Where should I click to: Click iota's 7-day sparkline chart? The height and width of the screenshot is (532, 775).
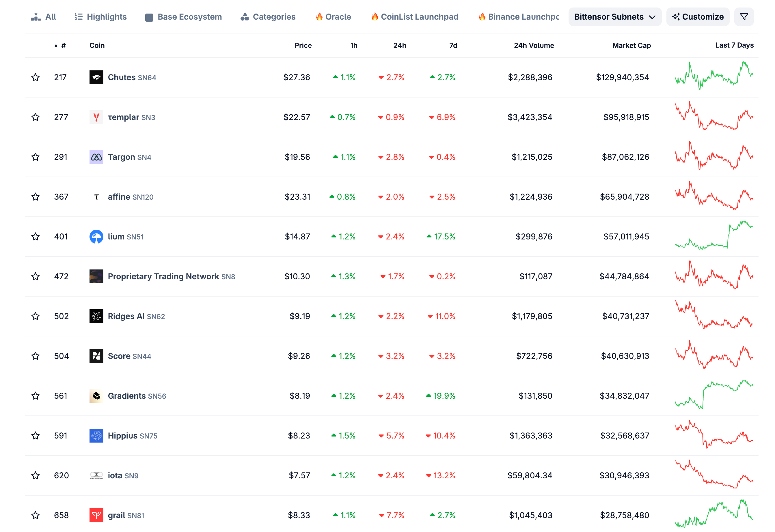(x=713, y=475)
